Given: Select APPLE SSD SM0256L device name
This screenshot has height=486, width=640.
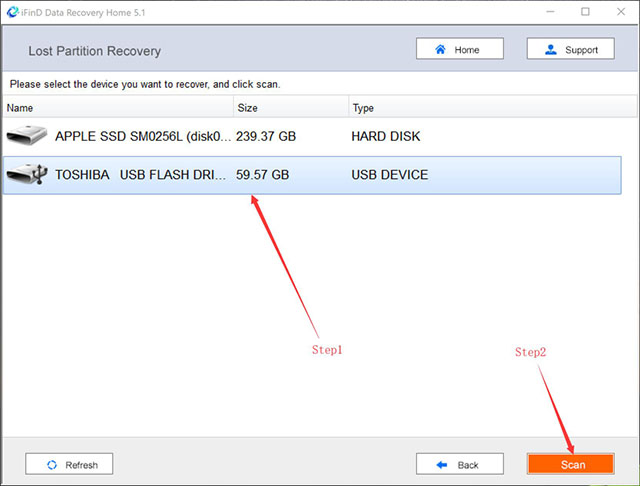Looking at the screenshot, I should [x=143, y=136].
